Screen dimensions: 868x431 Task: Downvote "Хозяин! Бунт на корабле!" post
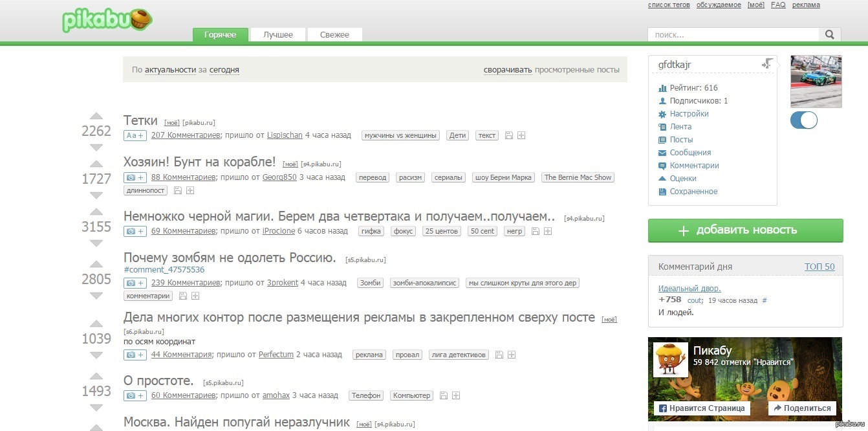(x=96, y=195)
